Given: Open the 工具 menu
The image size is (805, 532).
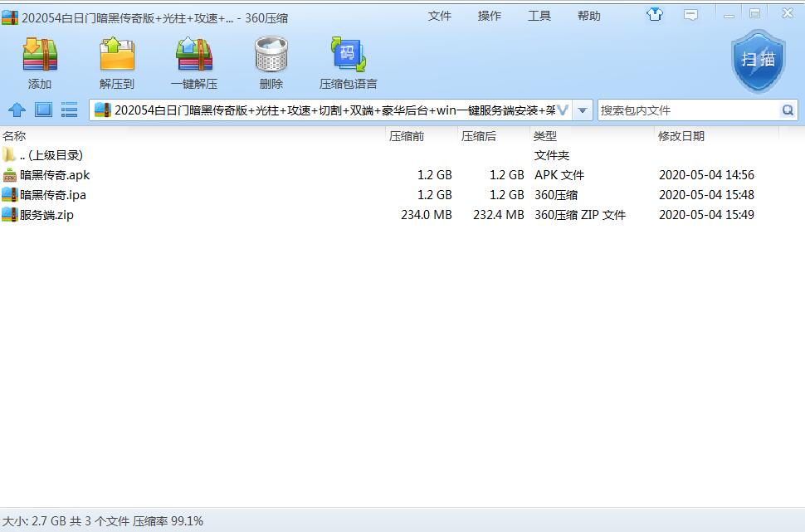Looking at the screenshot, I should point(539,16).
